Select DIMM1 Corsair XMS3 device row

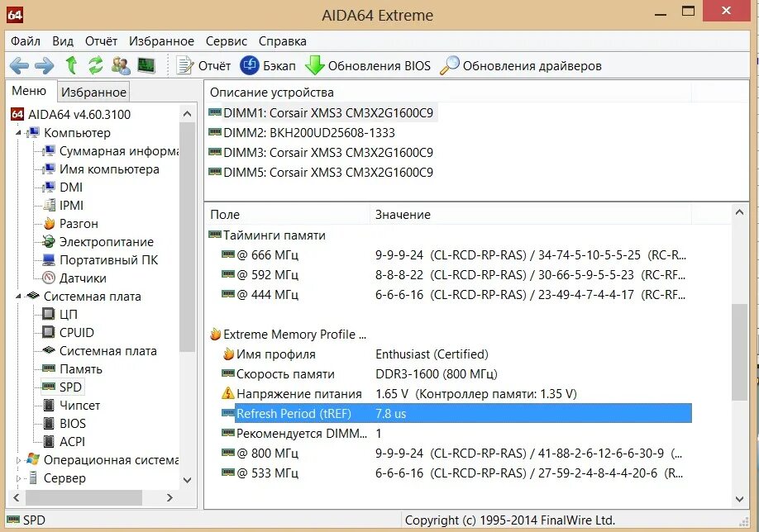pyautogui.click(x=322, y=112)
